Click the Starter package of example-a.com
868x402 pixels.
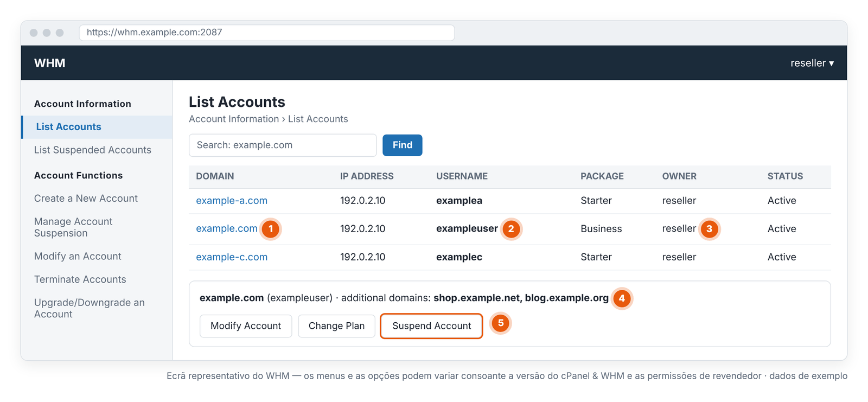[596, 201]
